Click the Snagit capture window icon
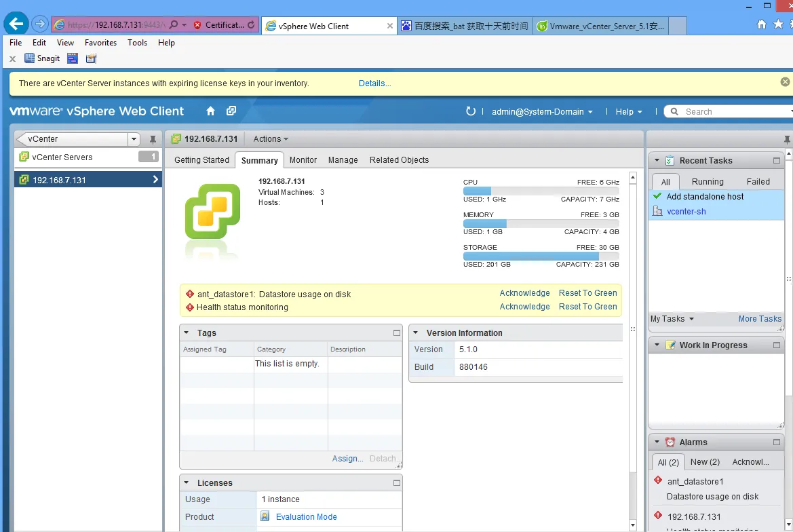Viewport: 793px width, 532px height. coord(73,58)
